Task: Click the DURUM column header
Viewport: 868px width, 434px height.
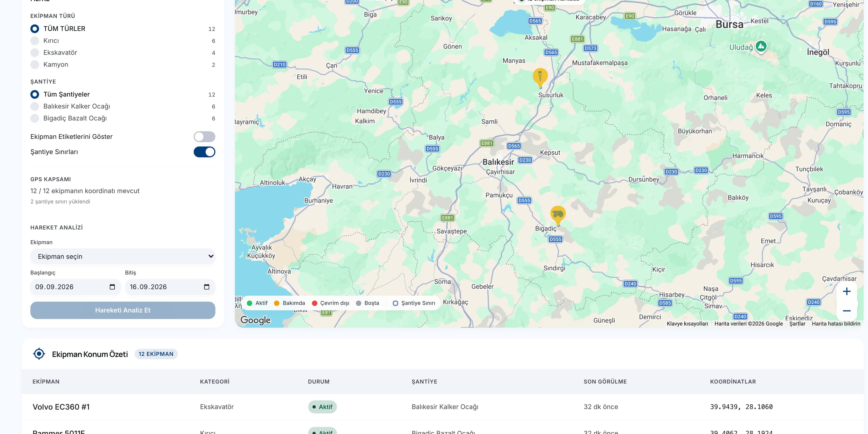Action: pyautogui.click(x=319, y=381)
